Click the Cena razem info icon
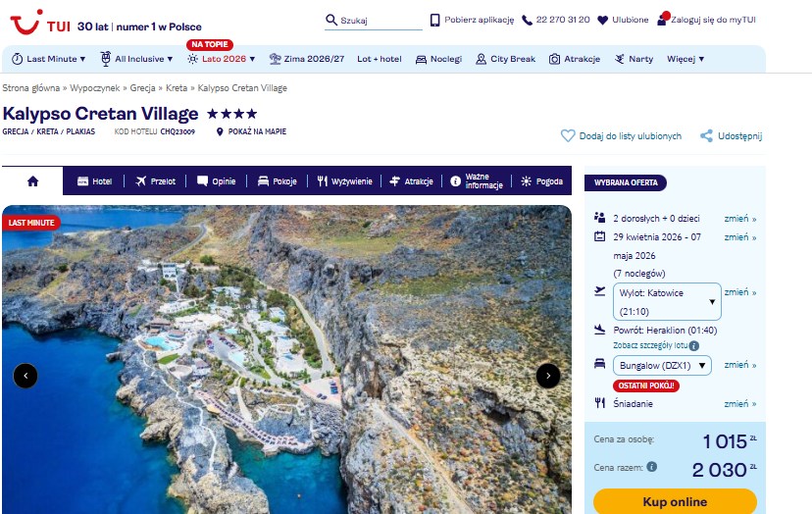The height and width of the screenshot is (514, 812). 651,467
